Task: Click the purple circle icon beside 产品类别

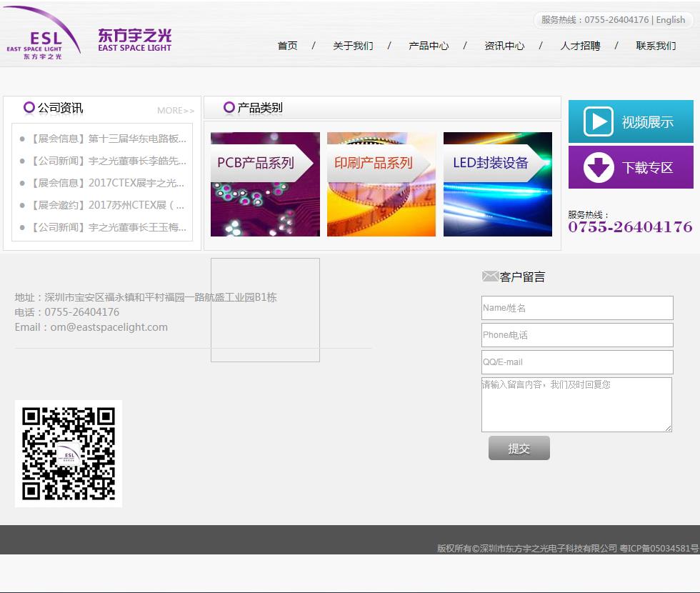Action: [229, 108]
